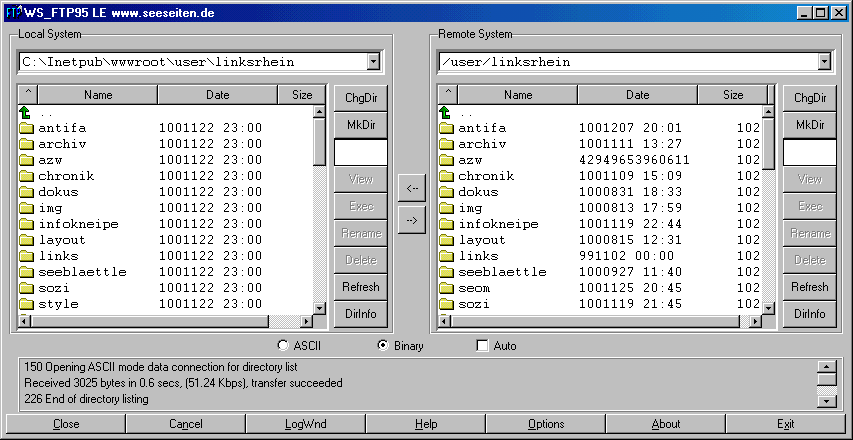Click the remote file mask input field
853x440 pixels.
(x=809, y=152)
